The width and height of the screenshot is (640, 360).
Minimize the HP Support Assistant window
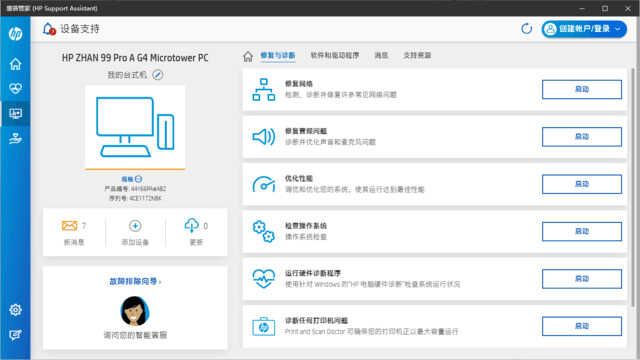point(582,8)
